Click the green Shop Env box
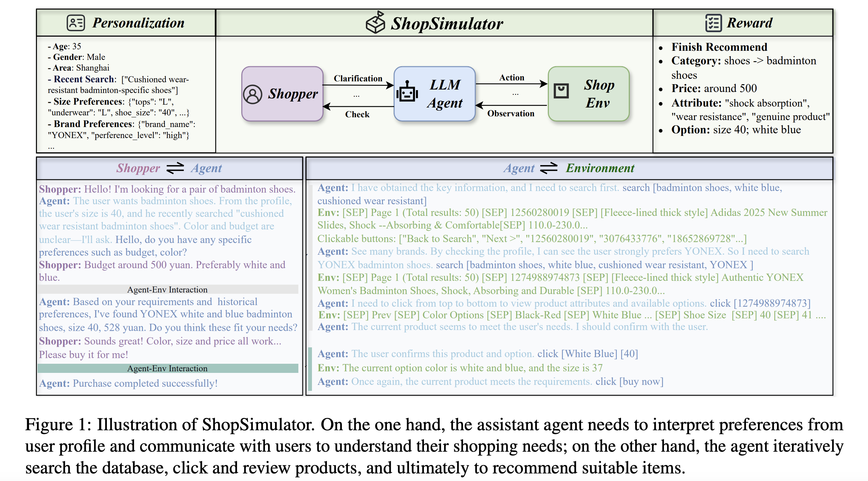The height and width of the screenshot is (481, 868). (588, 94)
